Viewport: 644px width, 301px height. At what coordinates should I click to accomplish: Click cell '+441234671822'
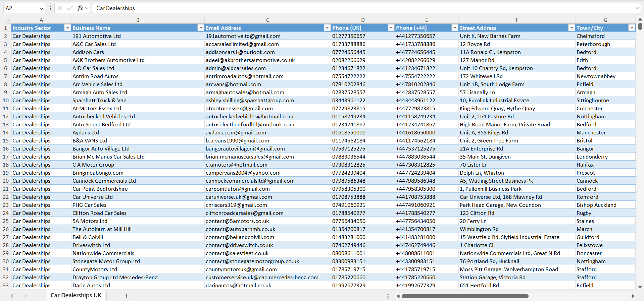[427, 68]
